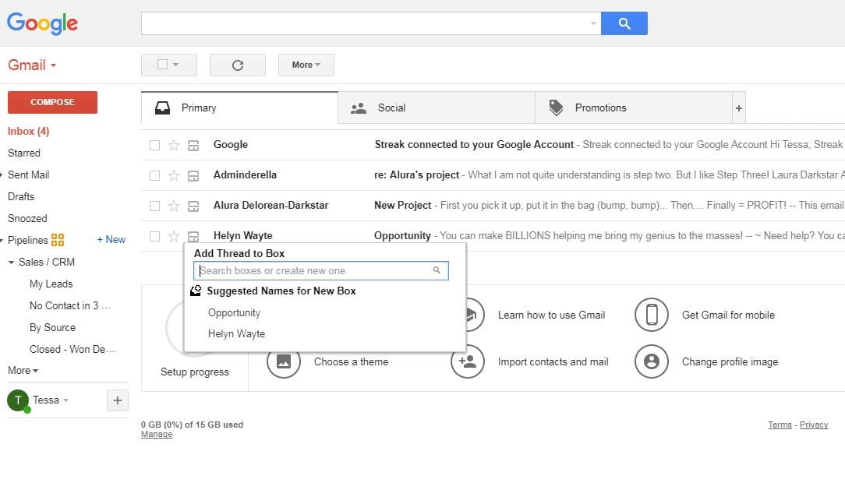Viewport: 845px width, 504px height.
Task: Open the search options dropdown arrow
Action: click(593, 23)
